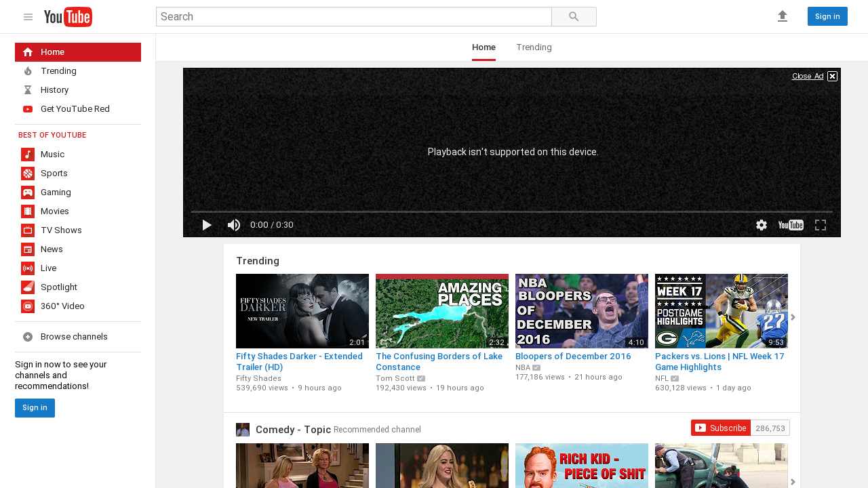Viewport: 868px width, 488px height.
Task: Click Sign in button at top right
Action: tap(827, 16)
